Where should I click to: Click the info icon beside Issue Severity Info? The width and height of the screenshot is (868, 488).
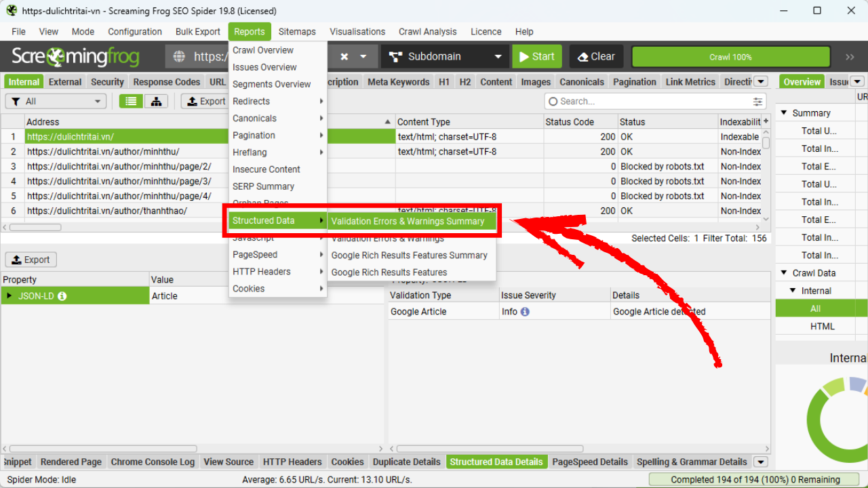(525, 312)
